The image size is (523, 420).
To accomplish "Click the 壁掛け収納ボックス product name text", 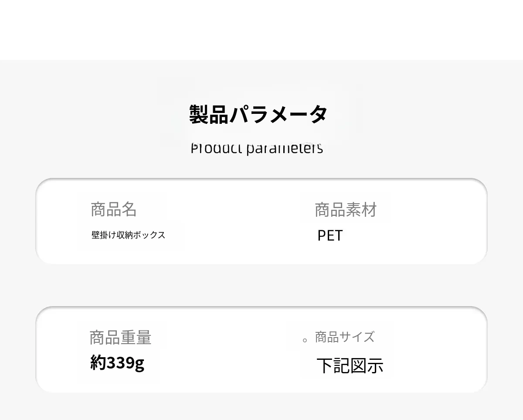I will pos(128,235).
